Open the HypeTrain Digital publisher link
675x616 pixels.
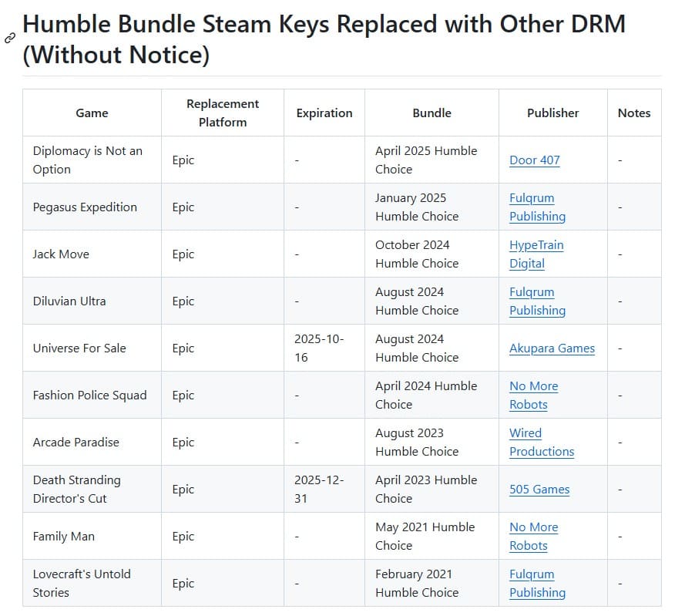tap(536, 254)
